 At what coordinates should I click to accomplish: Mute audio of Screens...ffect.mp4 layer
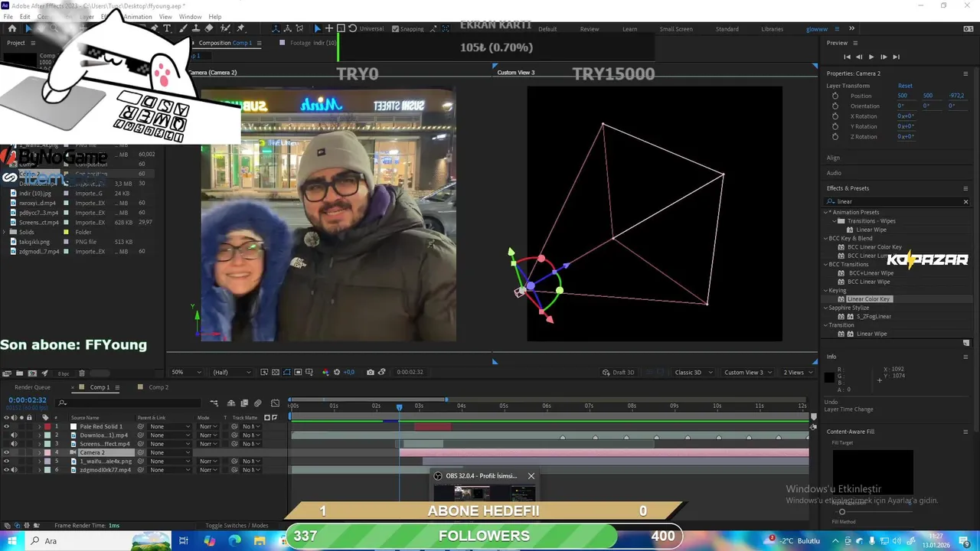[x=14, y=444]
